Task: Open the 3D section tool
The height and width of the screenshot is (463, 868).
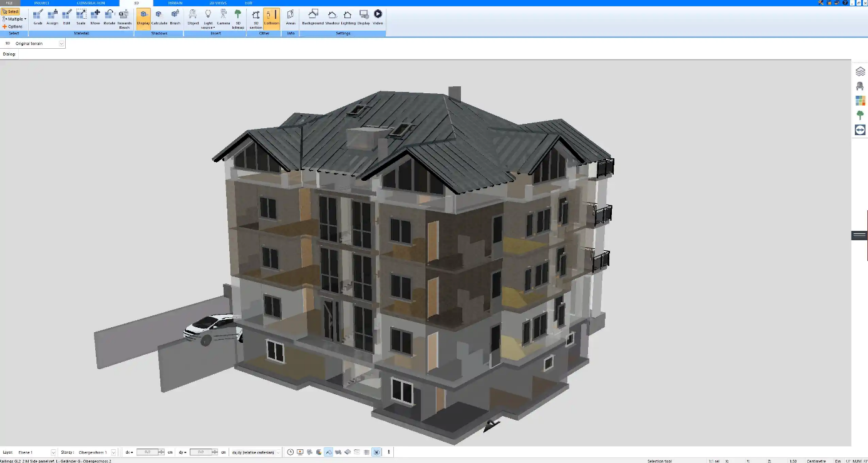Action: coord(256,19)
